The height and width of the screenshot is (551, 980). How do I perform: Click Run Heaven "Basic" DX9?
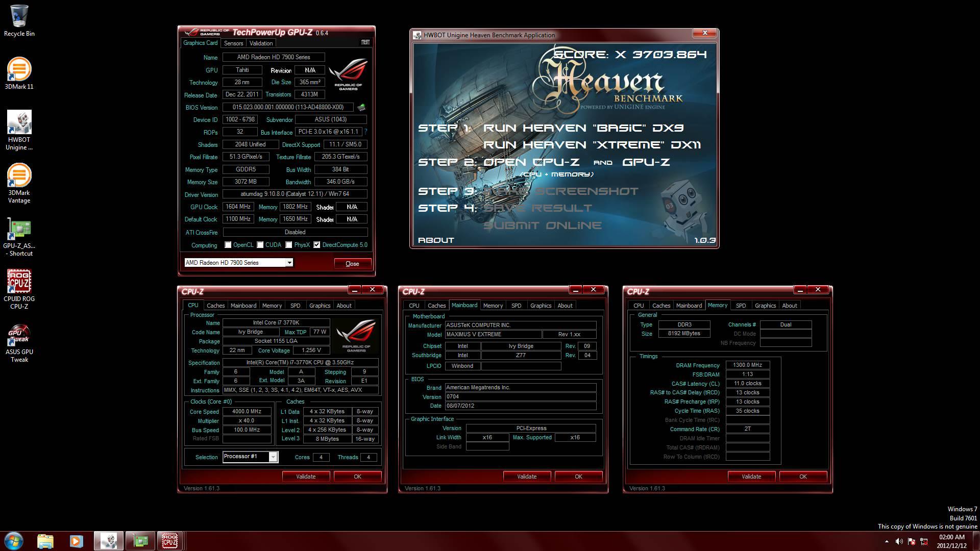click(x=583, y=128)
